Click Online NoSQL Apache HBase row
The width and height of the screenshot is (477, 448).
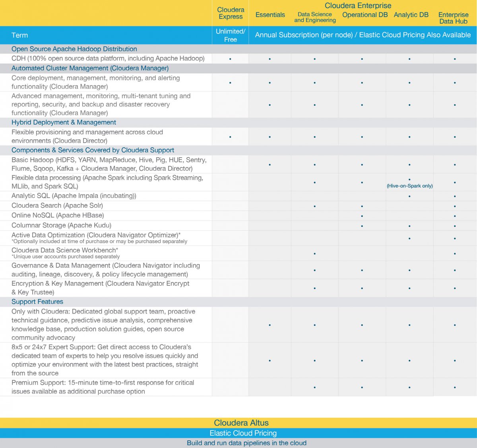pos(58,215)
